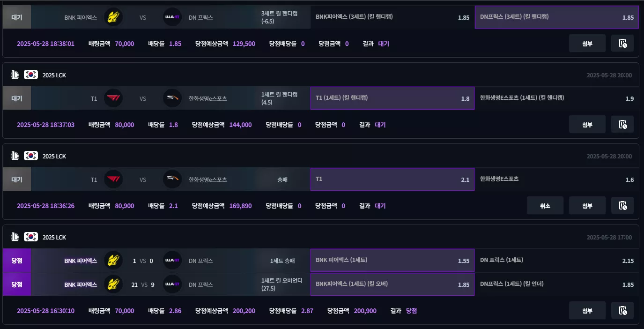Select the DN프릭스 (3세트) (킬 핸디캡) 1.85 odds

tap(556, 17)
